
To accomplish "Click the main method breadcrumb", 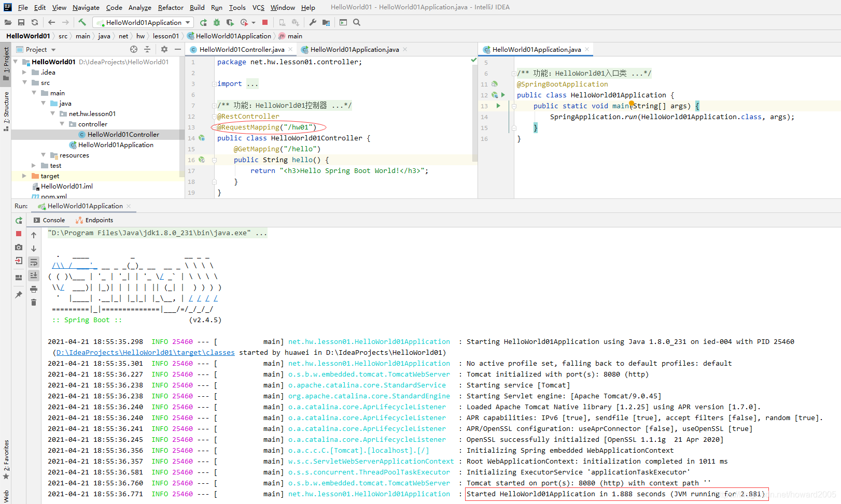I will coord(290,36).
